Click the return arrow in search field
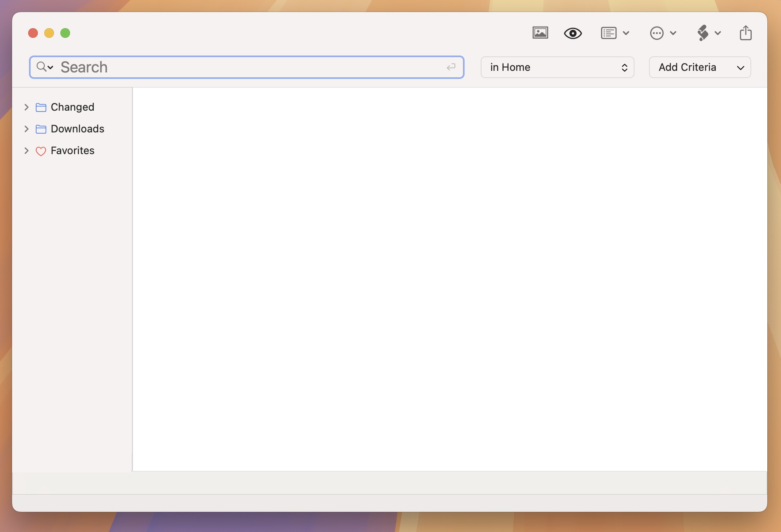 (x=451, y=67)
